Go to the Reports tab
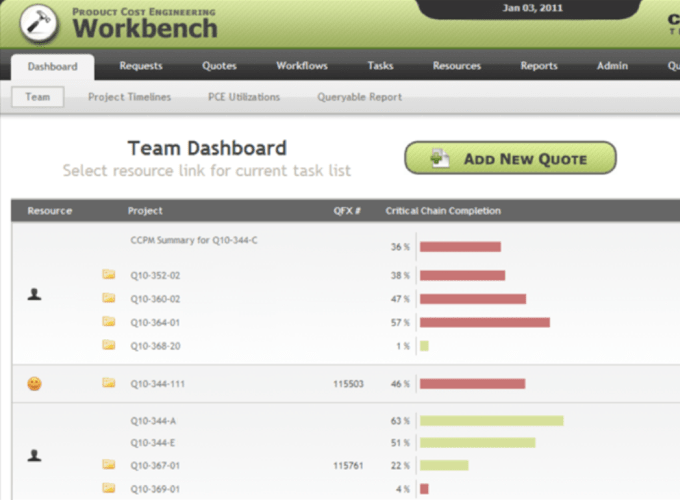This screenshot has height=500, width=680. pyautogui.click(x=539, y=66)
